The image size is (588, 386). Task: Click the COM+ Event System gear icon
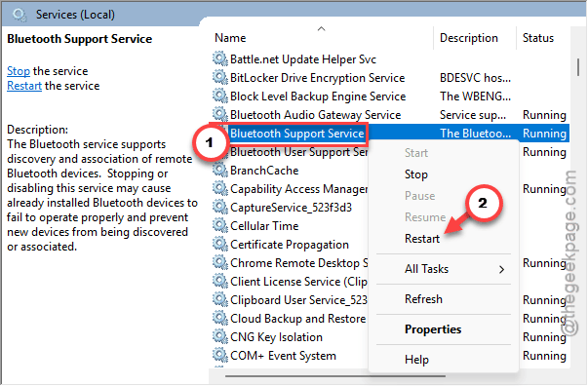coord(220,355)
